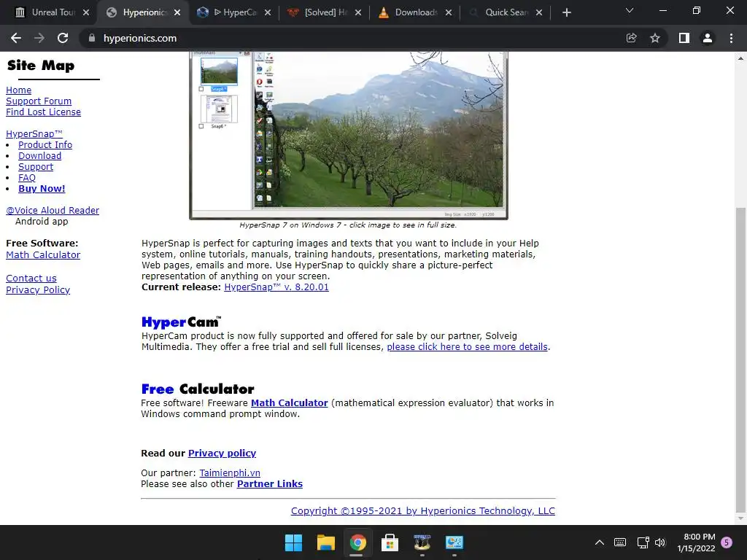Viewport: 747px width, 560px height.
Task: Open the Windows Start menu
Action: tap(293, 542)
